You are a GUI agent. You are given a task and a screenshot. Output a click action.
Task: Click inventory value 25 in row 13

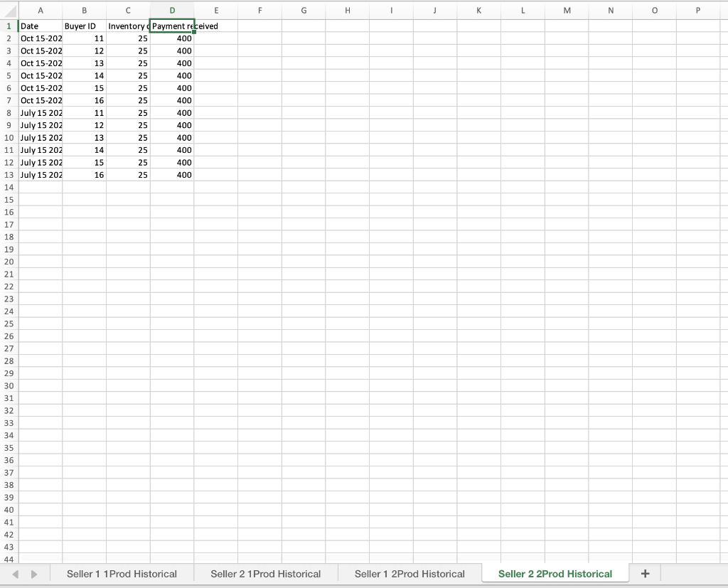point(128,175)
